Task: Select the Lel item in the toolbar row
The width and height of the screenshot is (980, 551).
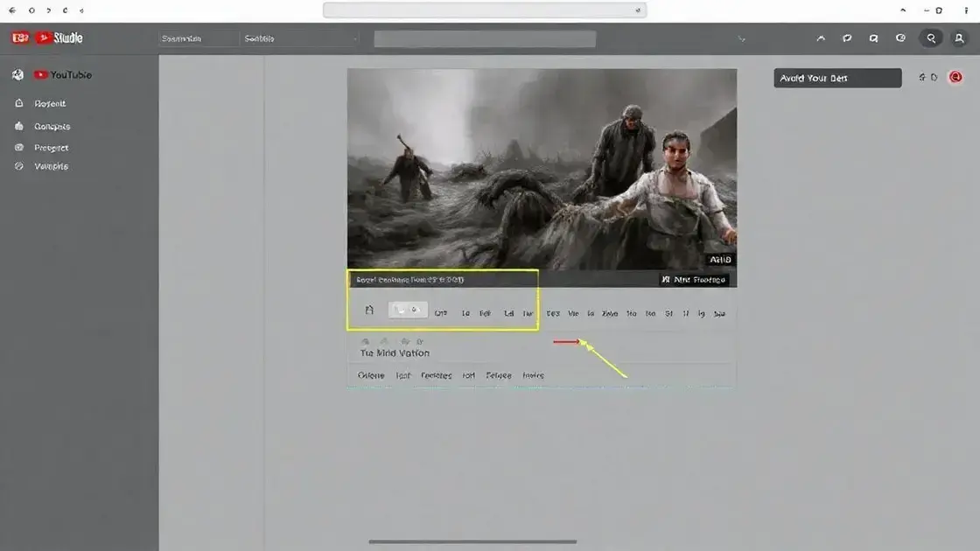Action: (508, 314)
